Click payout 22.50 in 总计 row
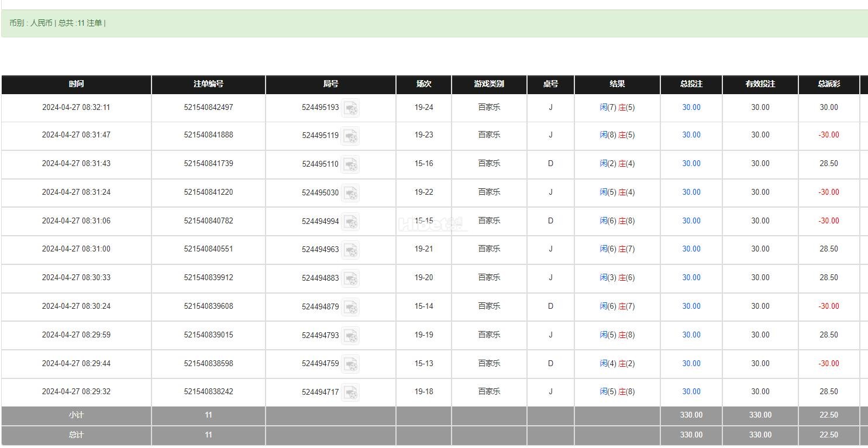 829,435
